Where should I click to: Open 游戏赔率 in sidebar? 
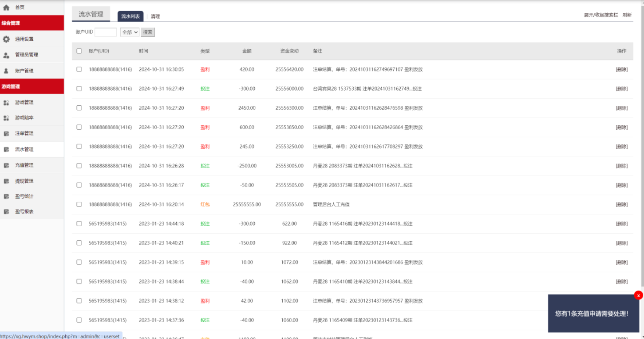tap(24, 118)
